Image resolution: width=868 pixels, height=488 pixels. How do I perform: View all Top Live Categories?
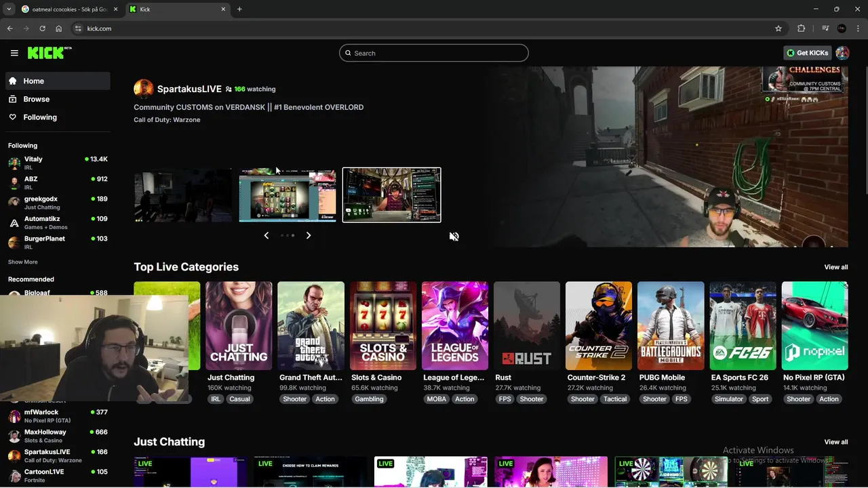point(835,267)
